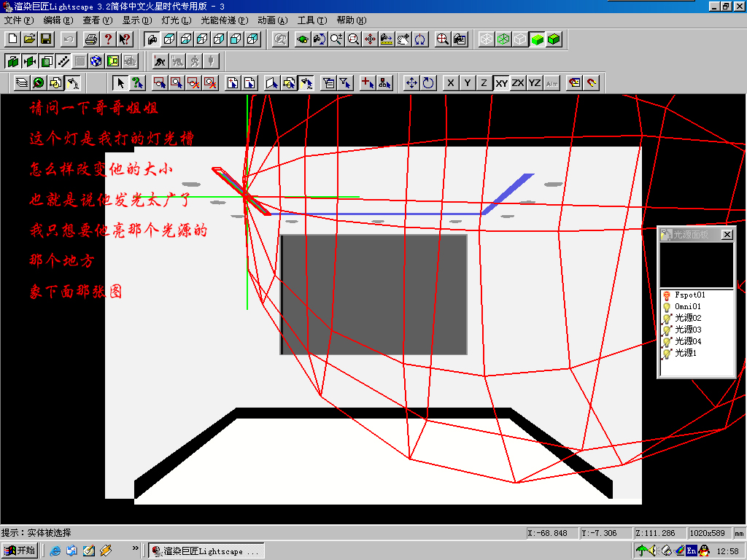The height and width of the screenshot is (560, 747).
Task: Open the 灯光(L) menu
Action: [177, 20]
